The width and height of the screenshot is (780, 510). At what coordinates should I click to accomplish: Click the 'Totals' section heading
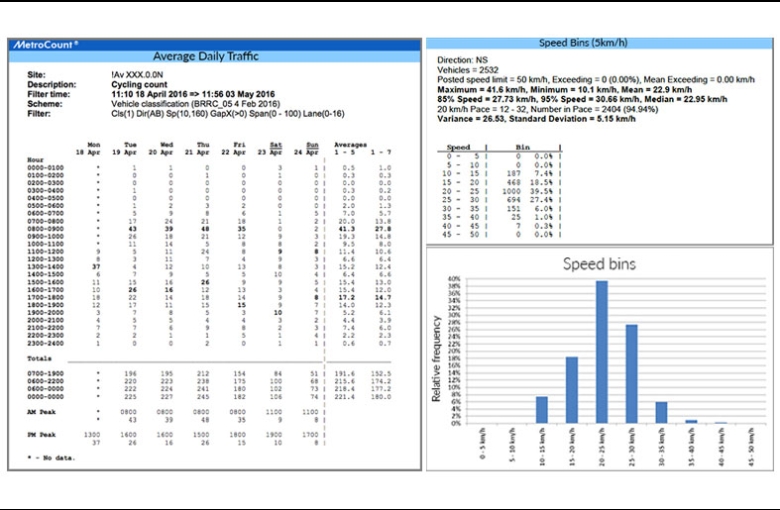39,359
